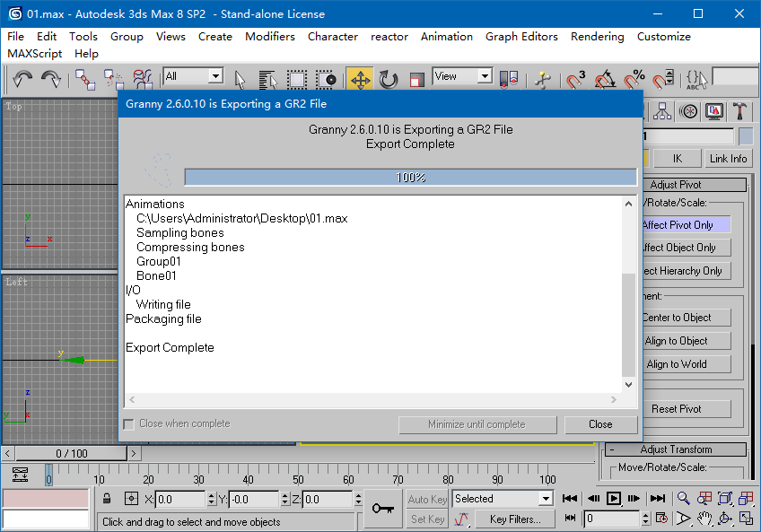Open the MAXScript menu
Screen dimensions: 761x532
click(x=34, y=54)
